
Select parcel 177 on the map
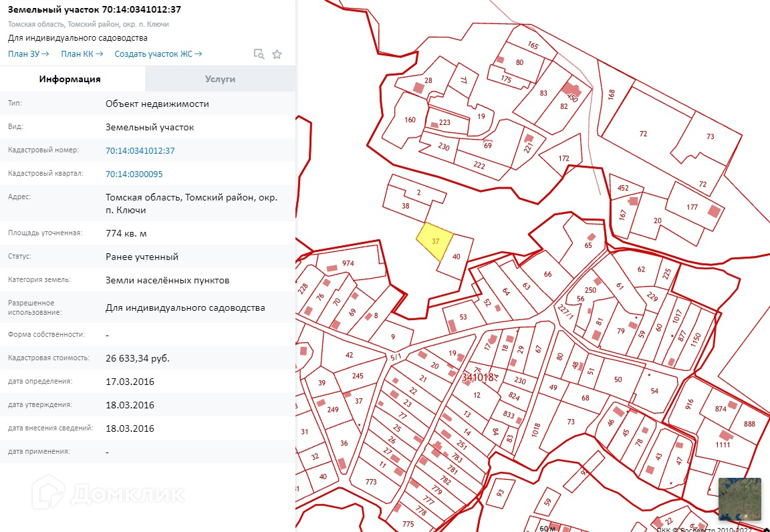point(692,207)
